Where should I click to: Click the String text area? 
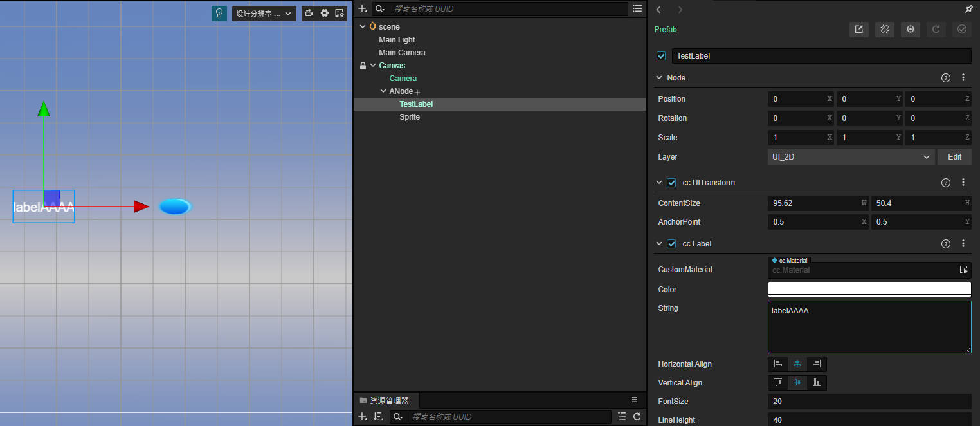click(869, 327)
